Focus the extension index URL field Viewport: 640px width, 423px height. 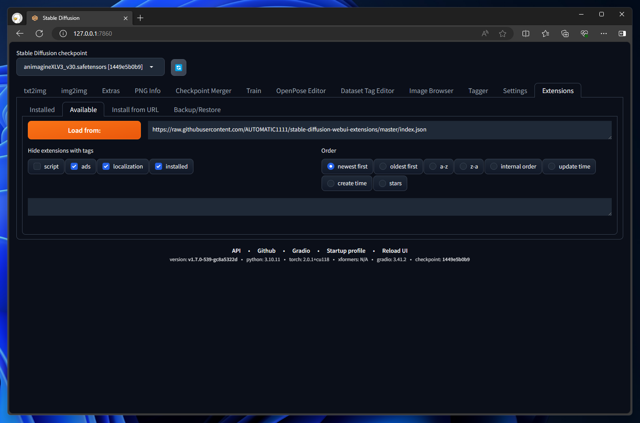pos(380,130)
